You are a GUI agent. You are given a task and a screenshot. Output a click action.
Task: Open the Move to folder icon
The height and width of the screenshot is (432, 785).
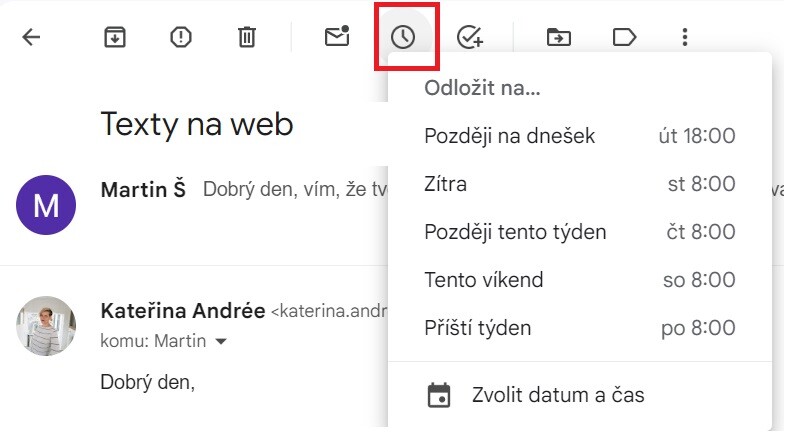click(558, 37)
